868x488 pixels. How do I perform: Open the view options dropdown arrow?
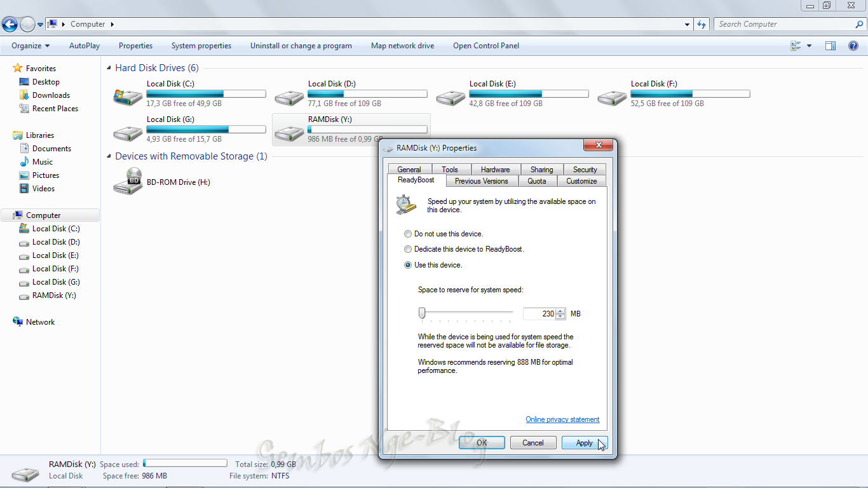809,46
